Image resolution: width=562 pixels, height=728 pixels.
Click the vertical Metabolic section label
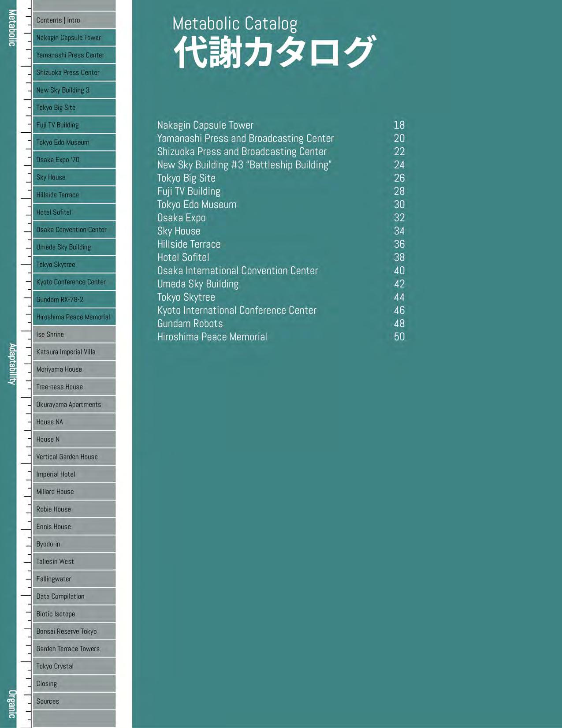coord(12,28)
